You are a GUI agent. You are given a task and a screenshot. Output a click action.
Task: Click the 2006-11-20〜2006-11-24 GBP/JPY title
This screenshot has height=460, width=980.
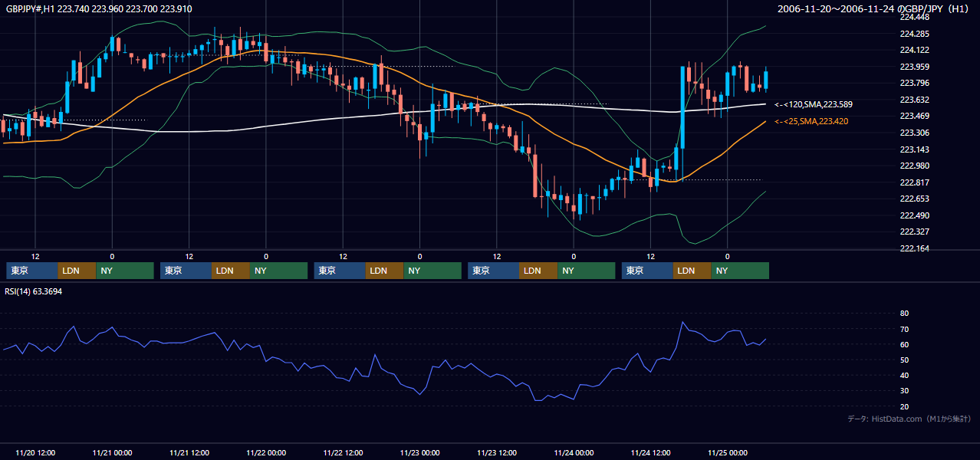pos(874,8)
